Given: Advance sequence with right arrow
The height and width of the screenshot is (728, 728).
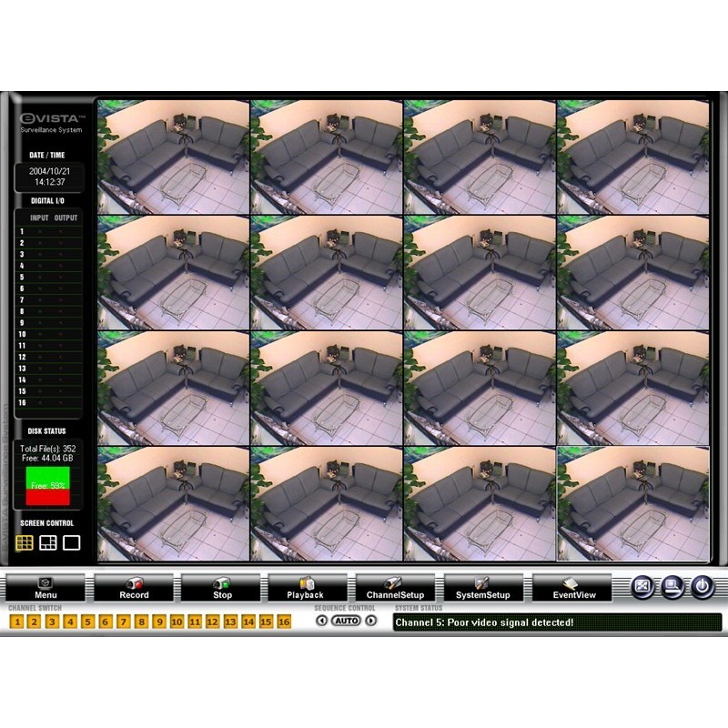Looking at the screenshot, I should [370, 621].
